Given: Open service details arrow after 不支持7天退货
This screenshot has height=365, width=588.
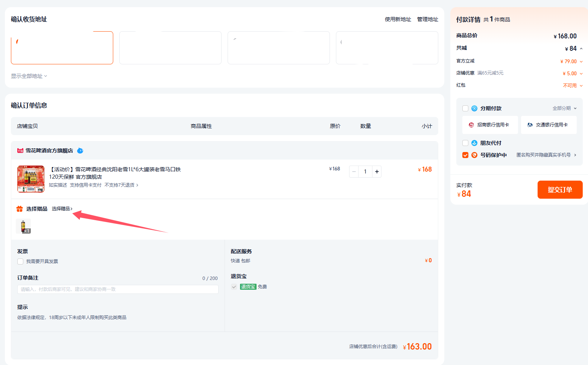Looking at the screenshot, I should (x=137, y=185).
